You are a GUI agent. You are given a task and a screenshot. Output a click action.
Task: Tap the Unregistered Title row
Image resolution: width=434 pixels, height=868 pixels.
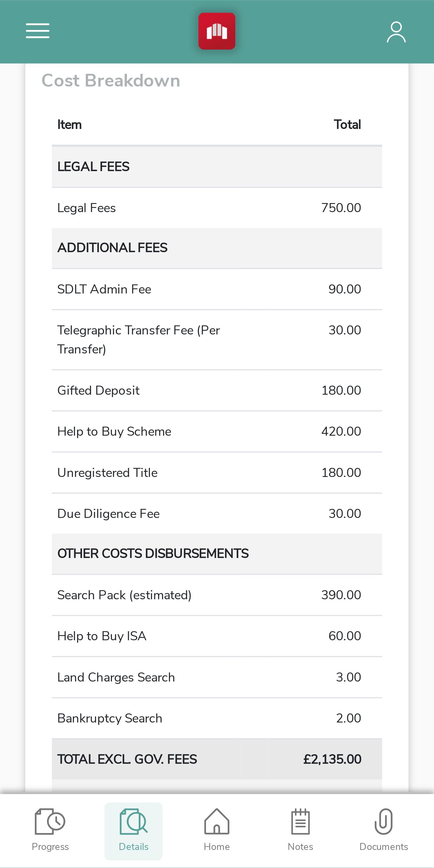217,473
